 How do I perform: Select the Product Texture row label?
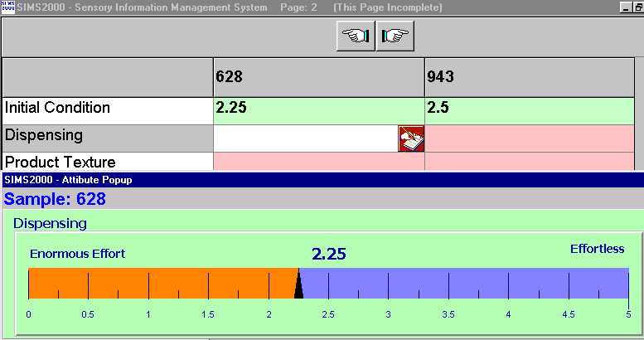click(x=107, y=162)
